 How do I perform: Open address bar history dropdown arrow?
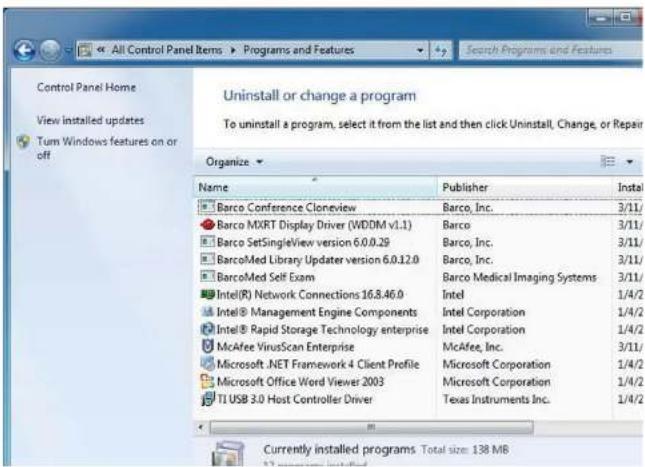(420, 51)
